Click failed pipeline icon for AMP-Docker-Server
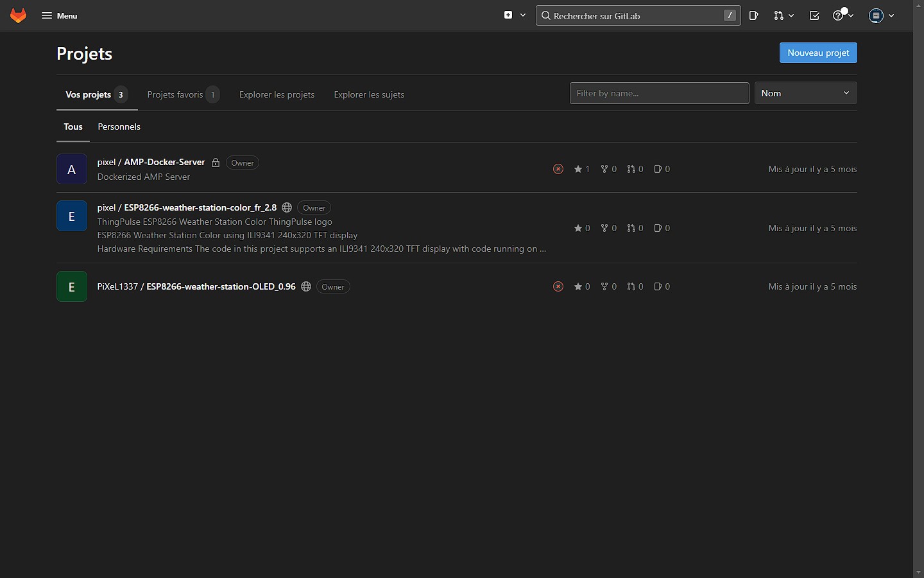The height and width of the screenshot is (578, 924). pyautogui.click(x=558, y=169)
